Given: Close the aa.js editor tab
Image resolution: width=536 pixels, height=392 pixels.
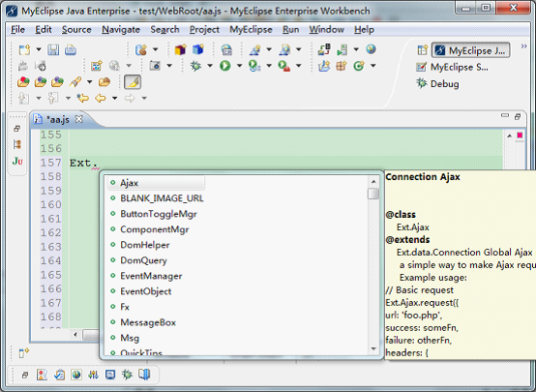Looking at the screenshot, I should (x=79, y=119).
